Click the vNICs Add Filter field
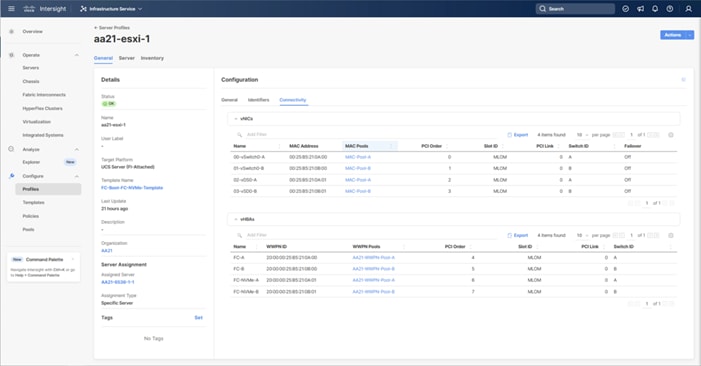This screenshot has height=366, width=701. pos(367,135)
